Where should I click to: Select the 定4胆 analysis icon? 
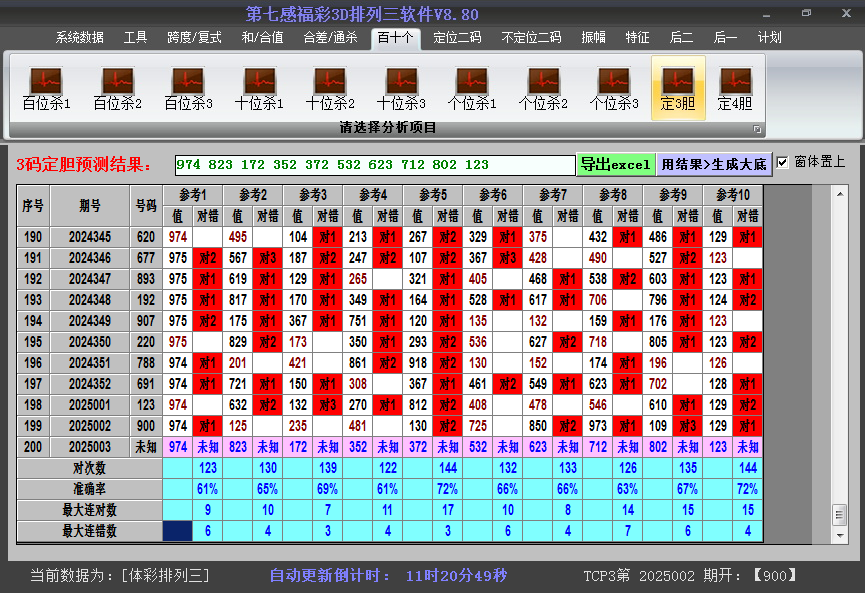[x=735, y=88]
